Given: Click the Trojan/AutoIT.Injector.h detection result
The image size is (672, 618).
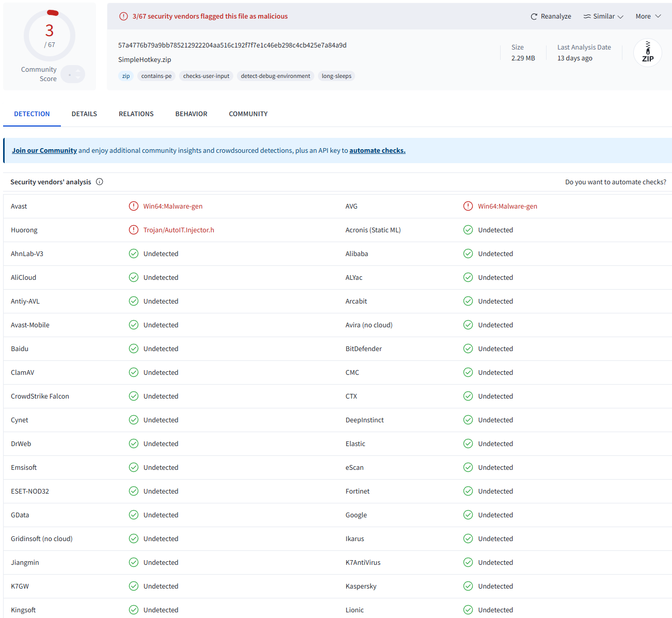Looking at the screenshot, I should click(x=179, y=230).
